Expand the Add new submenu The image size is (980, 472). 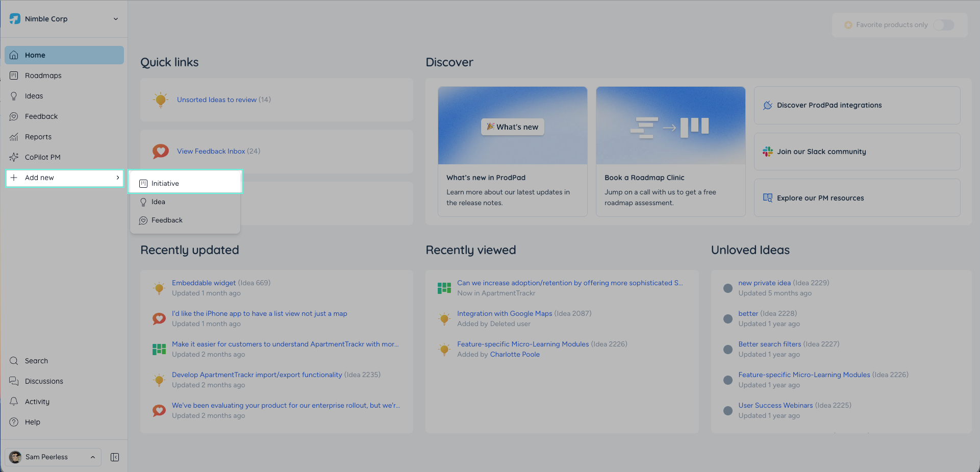[x=64, y=178]
